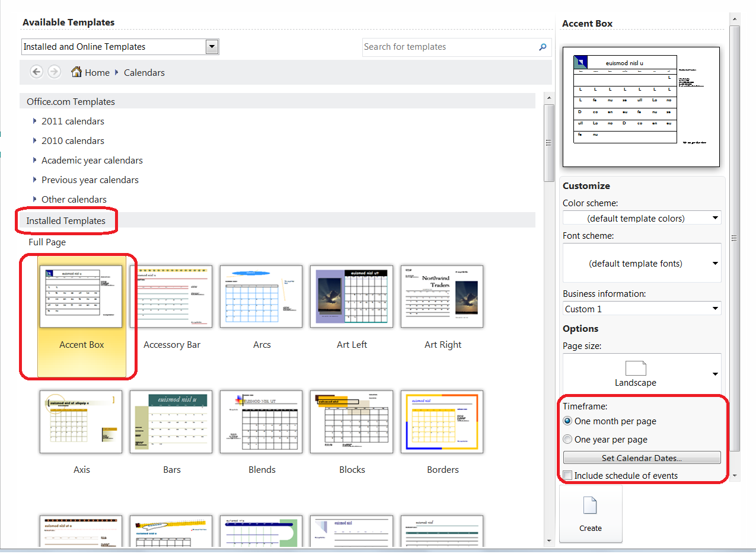Click the forward navigation arrow
Screen dimensions: 756x554
click(54, 71)
